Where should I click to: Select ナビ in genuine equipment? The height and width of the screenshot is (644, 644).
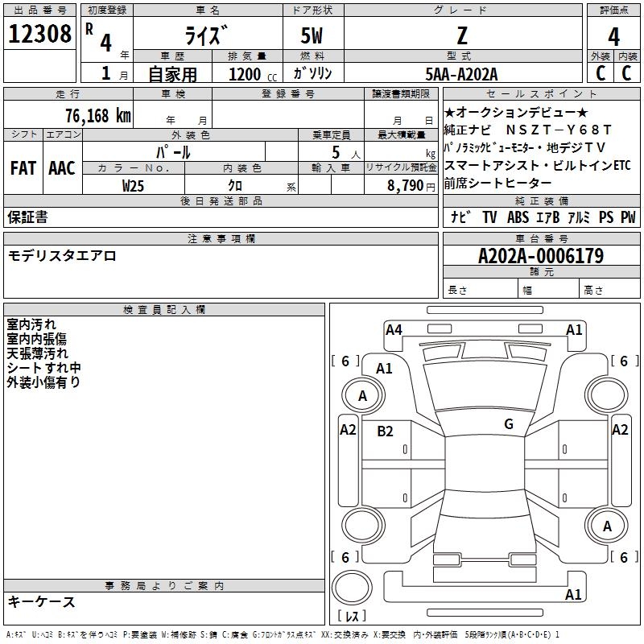460,217
